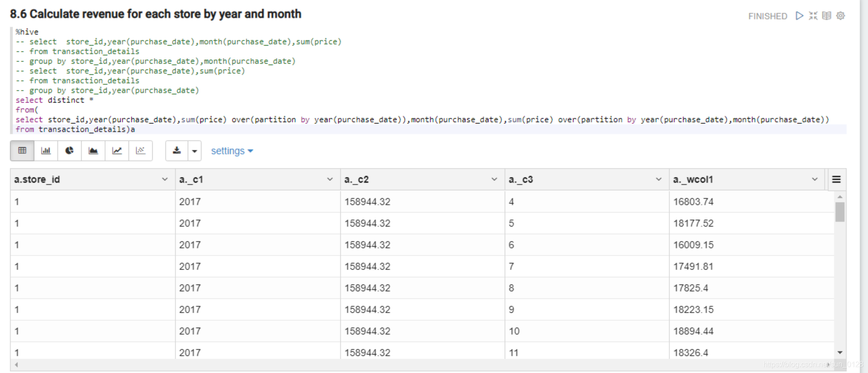Open a._c2 column menu chevron

(x=494, y=180)
